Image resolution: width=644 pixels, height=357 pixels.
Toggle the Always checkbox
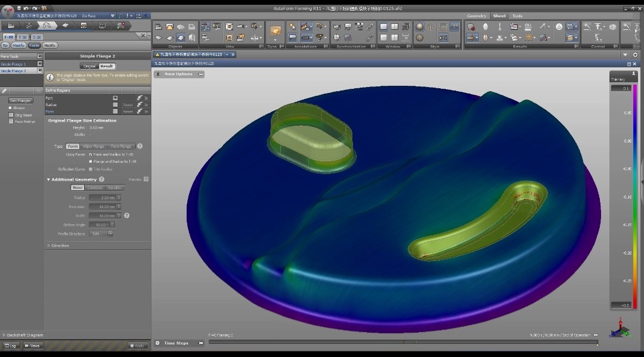tap(11, 108)
